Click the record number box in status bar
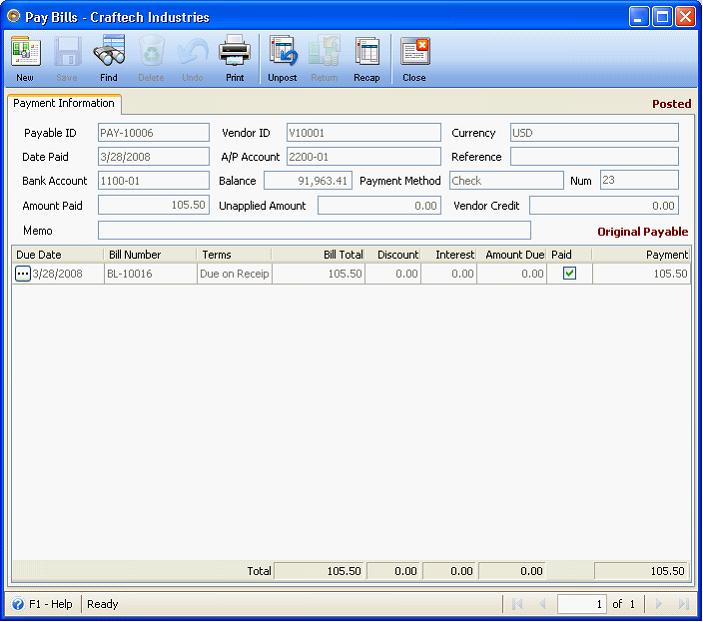This screenshot has height=622, width=703. click(581, 604)
